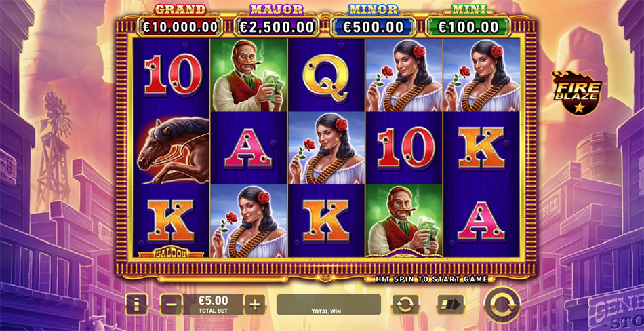Open the autoplay button

406,305
